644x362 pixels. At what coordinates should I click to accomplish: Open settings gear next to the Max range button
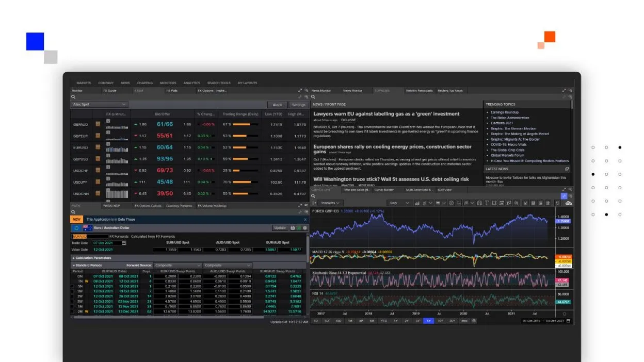(x=474, y=321)
